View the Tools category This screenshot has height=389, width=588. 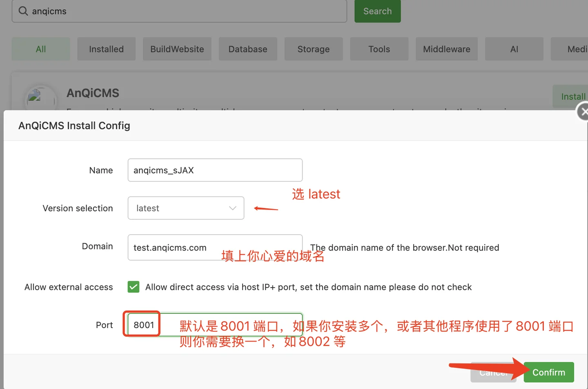tap(379, 49)
